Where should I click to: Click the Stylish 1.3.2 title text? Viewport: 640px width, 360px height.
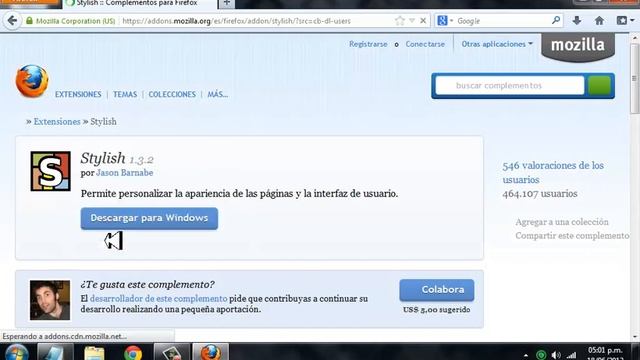[117, 158]
